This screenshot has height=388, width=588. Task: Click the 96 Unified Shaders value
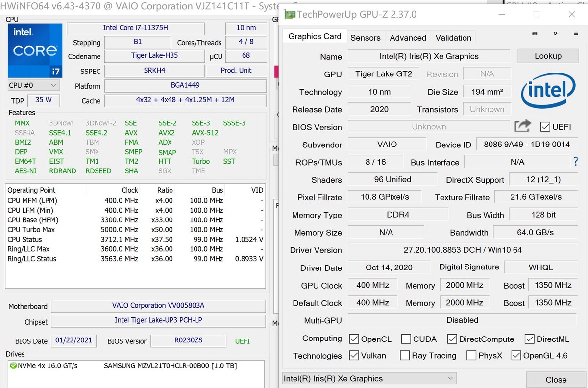[392, 180]
